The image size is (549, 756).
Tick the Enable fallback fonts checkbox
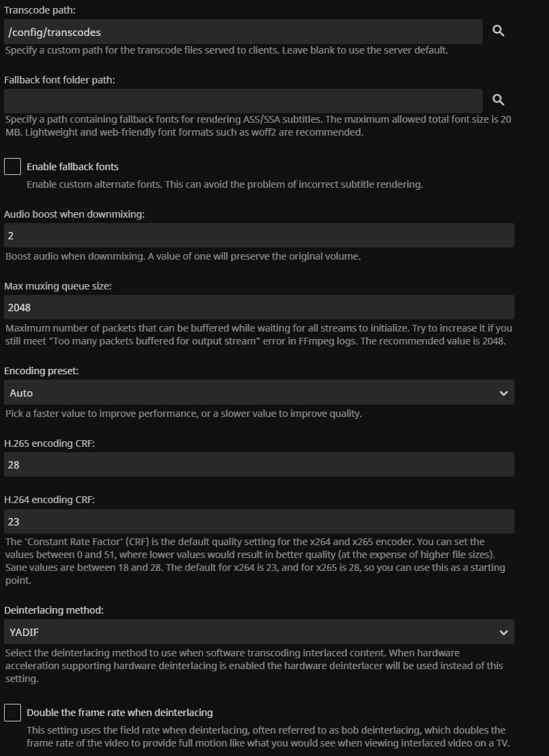(x=13, y=166)
